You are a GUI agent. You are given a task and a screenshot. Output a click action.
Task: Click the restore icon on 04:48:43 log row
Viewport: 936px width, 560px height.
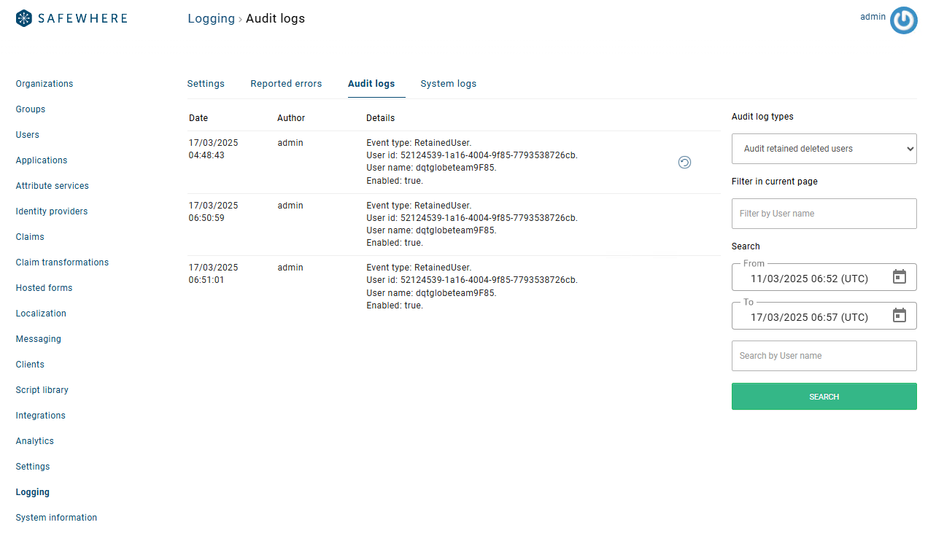coord(684,163)
